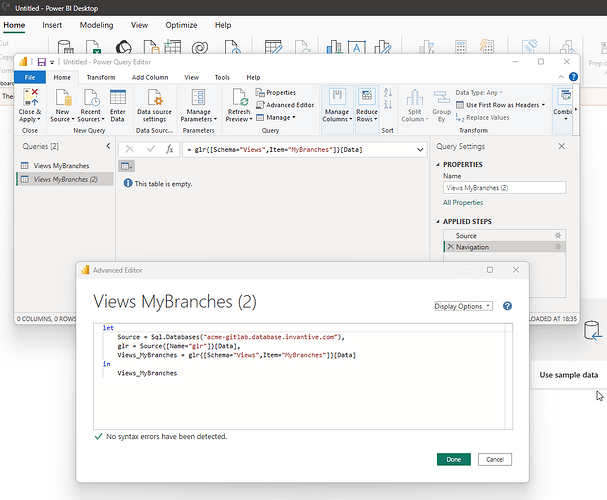
Task: Open Recent Sources in the ribbon
Action: click(x=91, y=105)
